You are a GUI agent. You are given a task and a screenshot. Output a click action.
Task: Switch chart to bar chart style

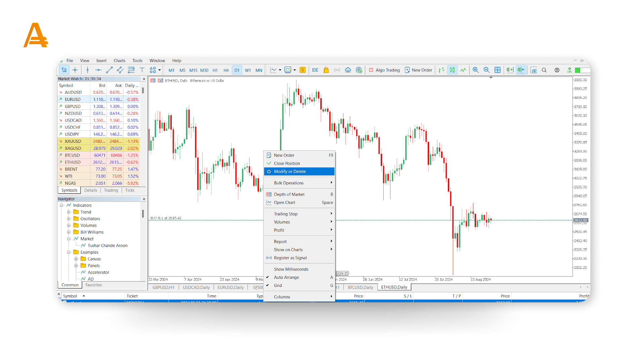(x=441, y=70)
